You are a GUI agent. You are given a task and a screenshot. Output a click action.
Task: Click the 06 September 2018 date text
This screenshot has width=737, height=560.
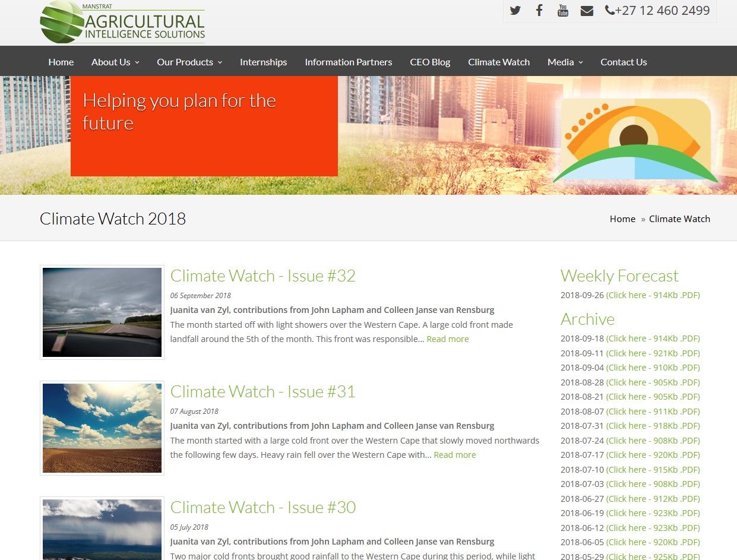point(201,296)
